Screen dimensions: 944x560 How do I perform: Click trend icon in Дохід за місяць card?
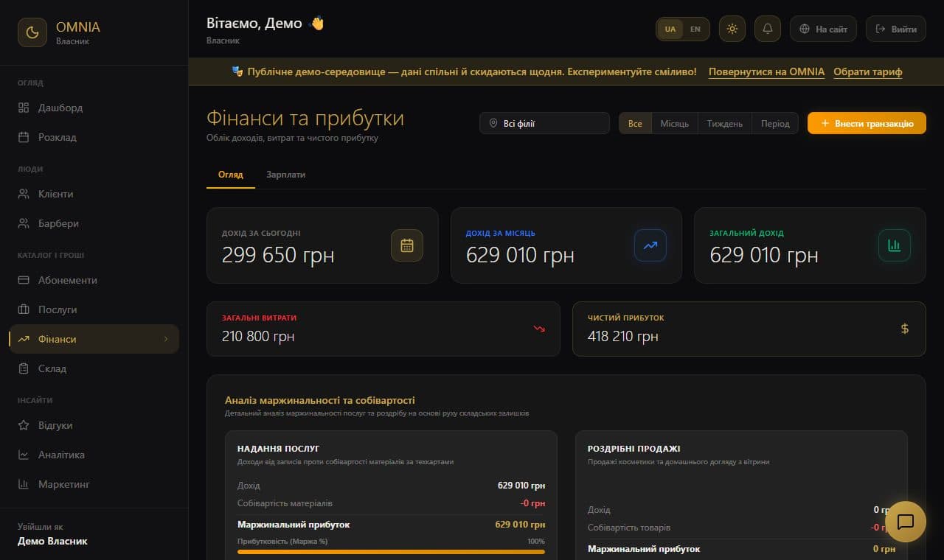(x=650, y=245)
